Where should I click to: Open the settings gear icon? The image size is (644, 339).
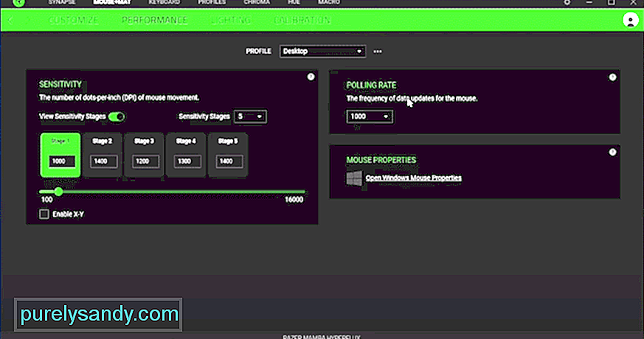point(567,2)
